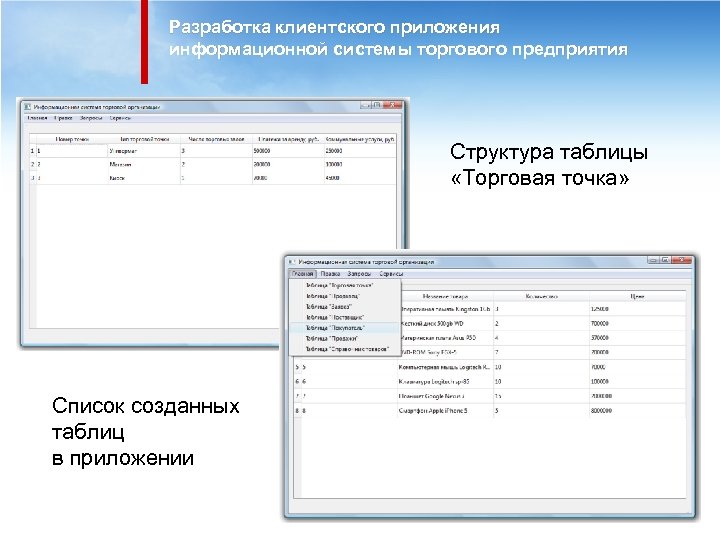720x540 pixels.
Task: Select the Смартфон Apple iPhone 5 cell
Action: click(x=445, y=411)
